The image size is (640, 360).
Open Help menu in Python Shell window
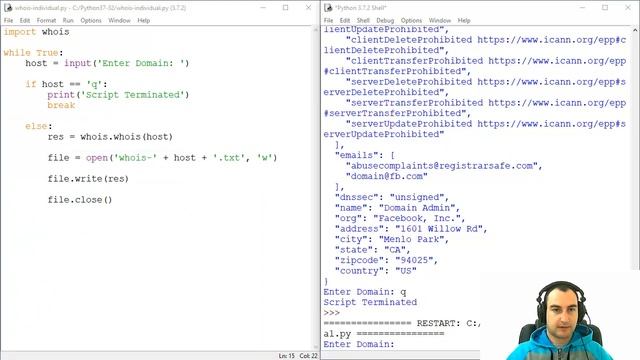coord(464,20)
